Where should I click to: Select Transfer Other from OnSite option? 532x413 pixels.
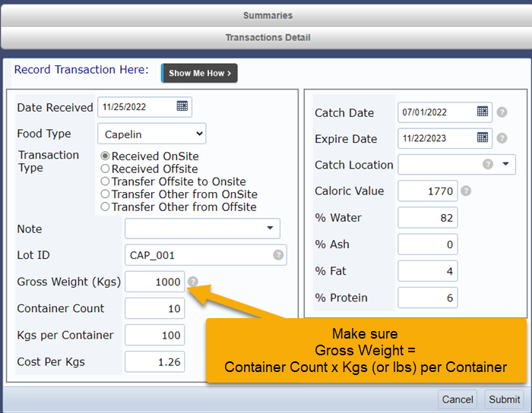pos(105,194)
